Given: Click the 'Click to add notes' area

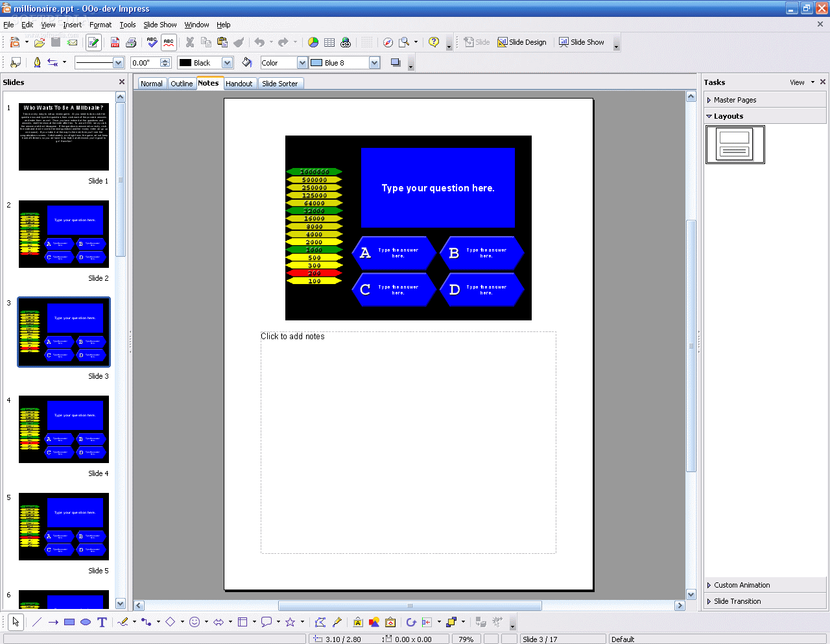Looking at the screenshot, I should 409,442.
